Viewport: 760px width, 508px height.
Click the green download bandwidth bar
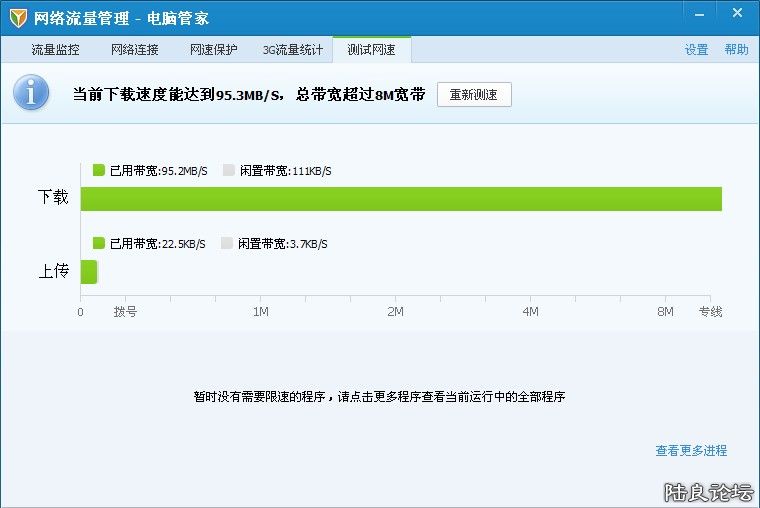pyautogui.click(x=401, y=199)
